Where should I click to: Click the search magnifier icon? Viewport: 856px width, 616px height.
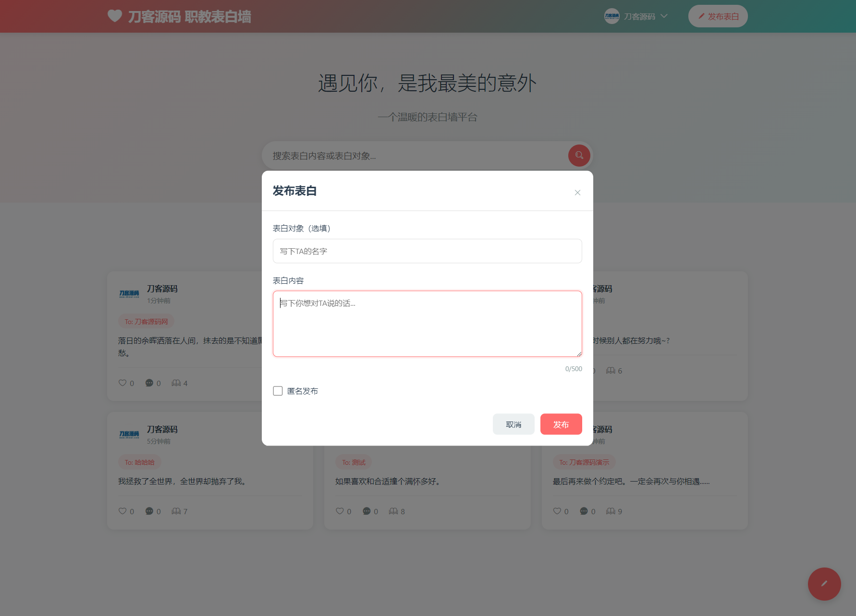click(578, 156)
